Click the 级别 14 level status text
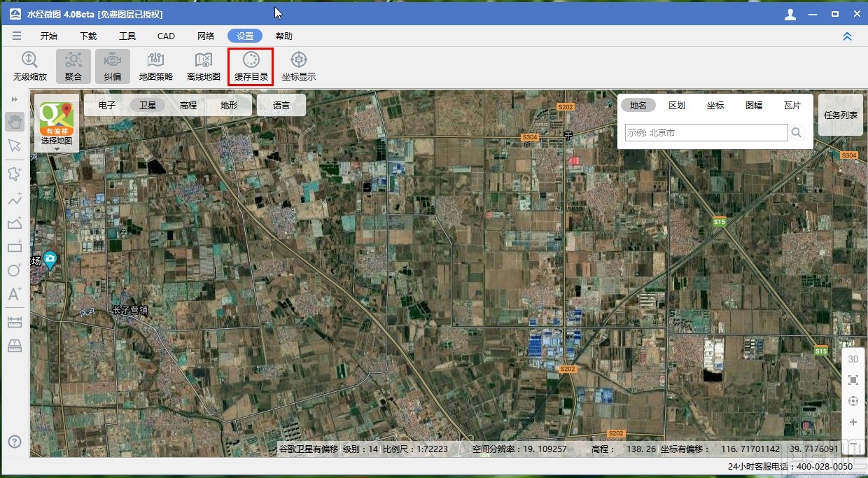Screen dimensions: 868x478 (360, 449)
